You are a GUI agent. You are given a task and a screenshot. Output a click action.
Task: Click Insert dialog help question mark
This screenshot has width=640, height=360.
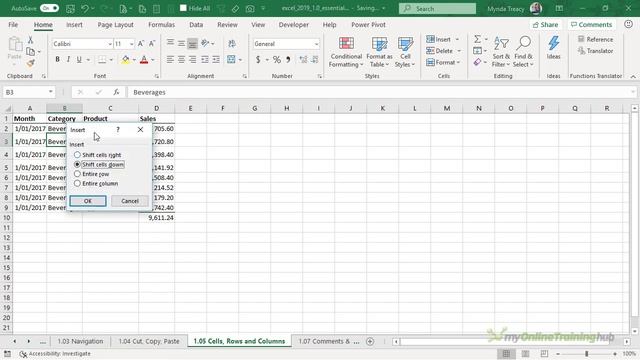tap(118, 130)
